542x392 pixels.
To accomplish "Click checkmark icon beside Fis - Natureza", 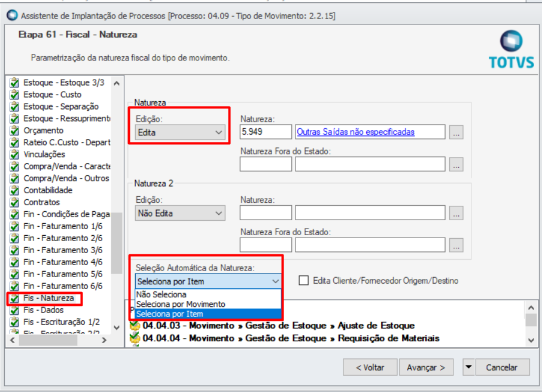I will tap(14, 298).
